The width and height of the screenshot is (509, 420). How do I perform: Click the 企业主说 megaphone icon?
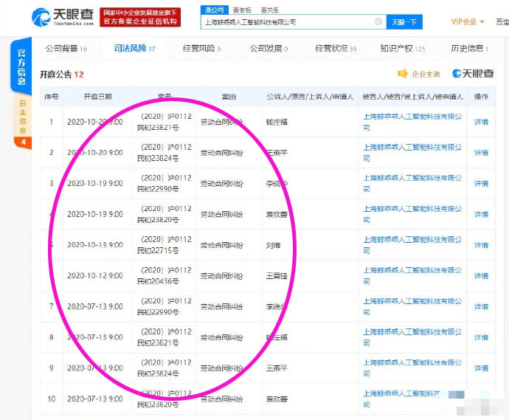point(403,74)
